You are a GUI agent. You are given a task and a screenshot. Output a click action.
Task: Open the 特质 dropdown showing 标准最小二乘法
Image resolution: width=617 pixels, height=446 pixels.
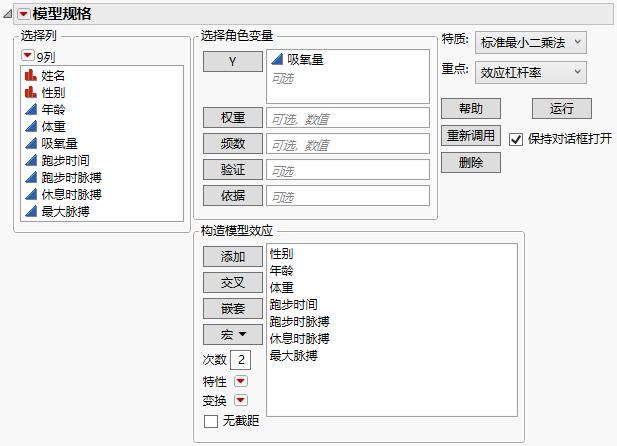[x=530, y=43]
